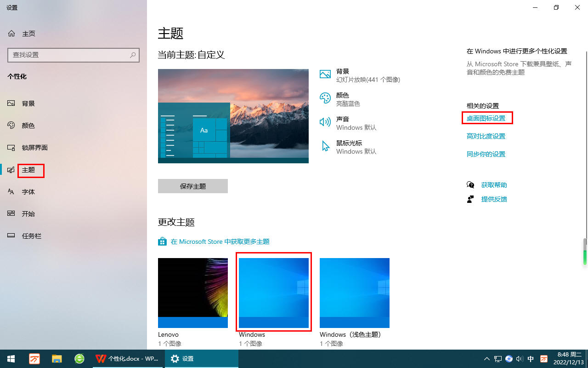Click the Sound (声音) speaker icon

(325, 122)
